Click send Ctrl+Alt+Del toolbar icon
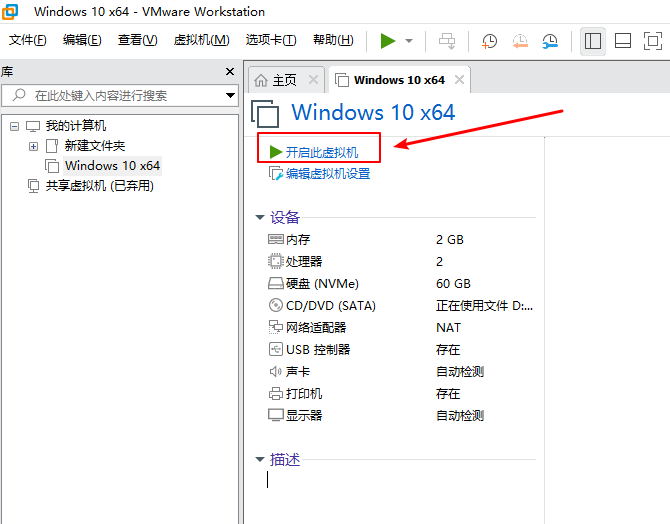 [x=447, y=41]
